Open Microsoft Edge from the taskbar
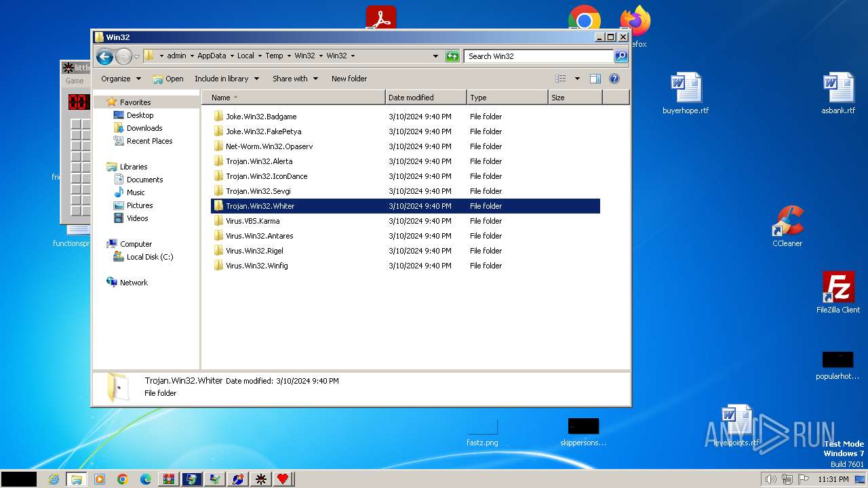This screenshot has height=488, width=868. point(146,479)
